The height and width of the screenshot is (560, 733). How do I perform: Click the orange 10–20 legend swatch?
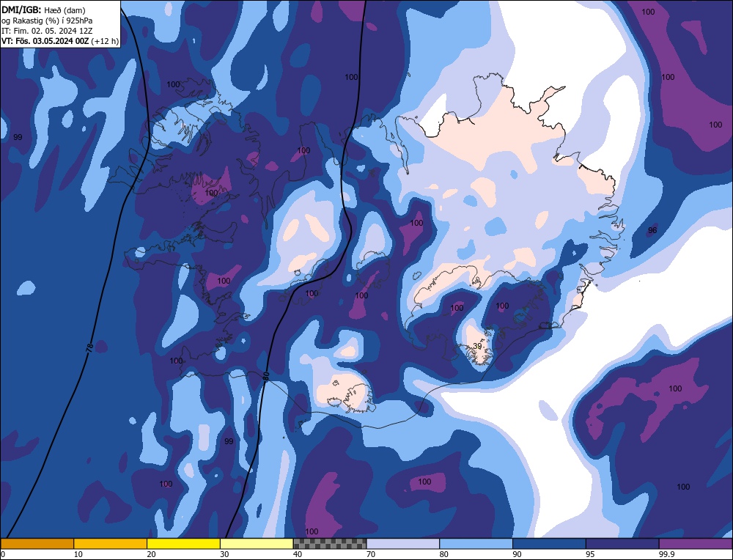(111, 544)
